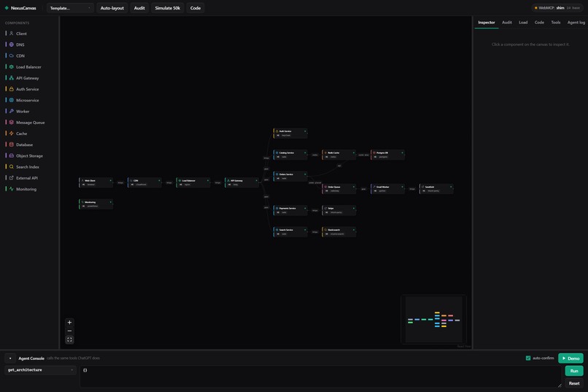Image resolution: width=588 pixels, height=392 pixels.
Task: Switch to the Inspector tab
Action: pos(487,23)
